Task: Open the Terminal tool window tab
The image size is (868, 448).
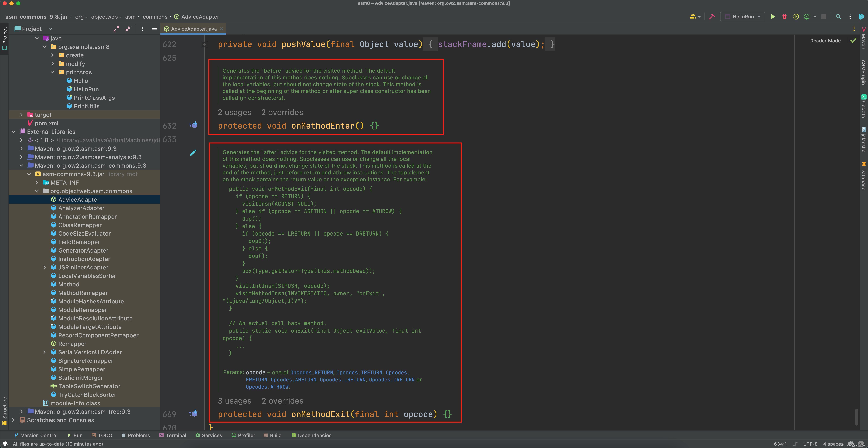Action: 172,435
